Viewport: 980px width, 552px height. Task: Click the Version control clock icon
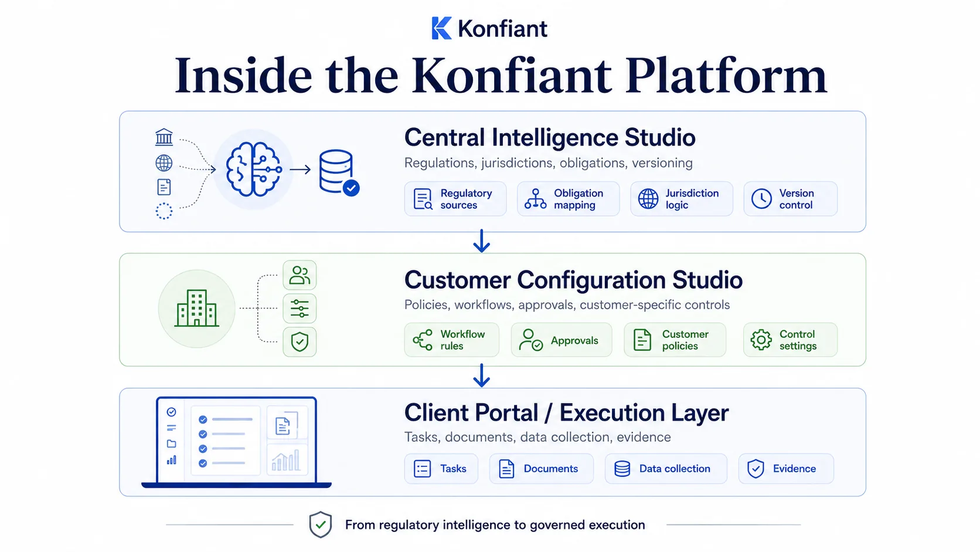762,199
